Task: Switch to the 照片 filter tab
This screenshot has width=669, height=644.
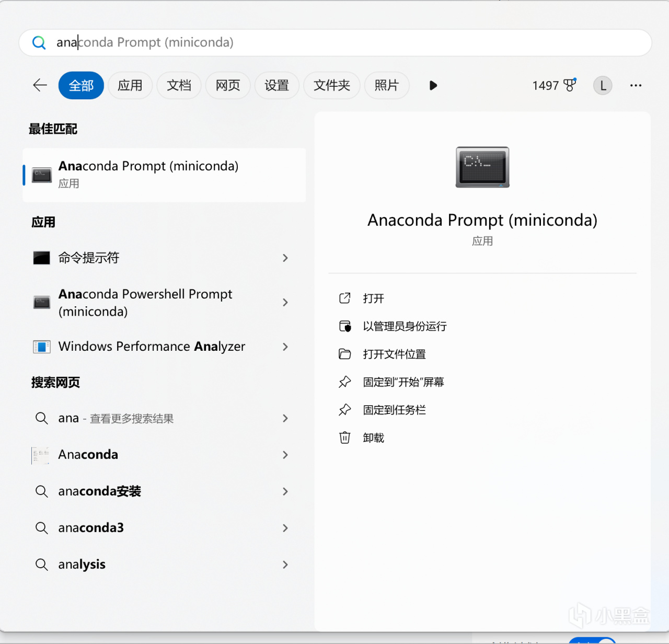Action: pyautogui.click(x=387, y=85)
